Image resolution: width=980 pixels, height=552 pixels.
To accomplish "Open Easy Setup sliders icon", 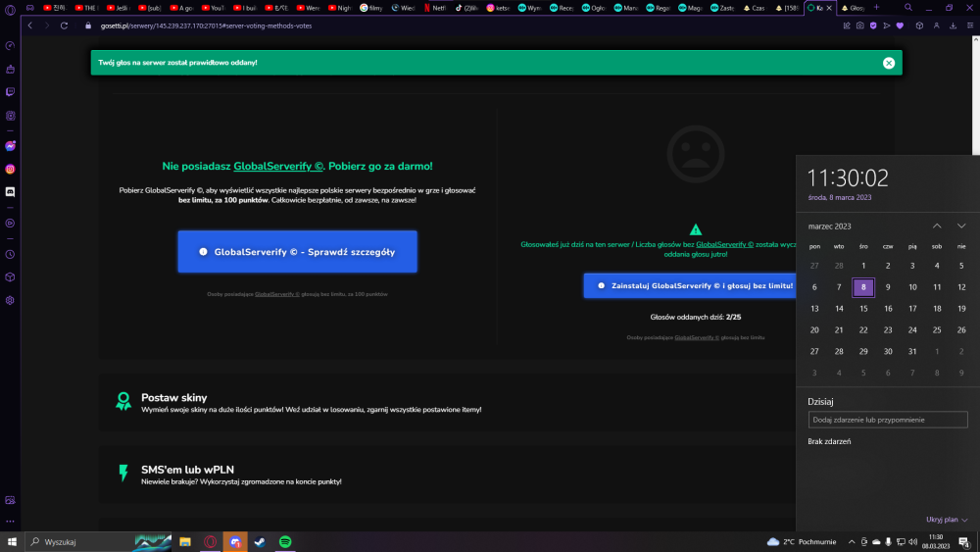I will 970,25.
